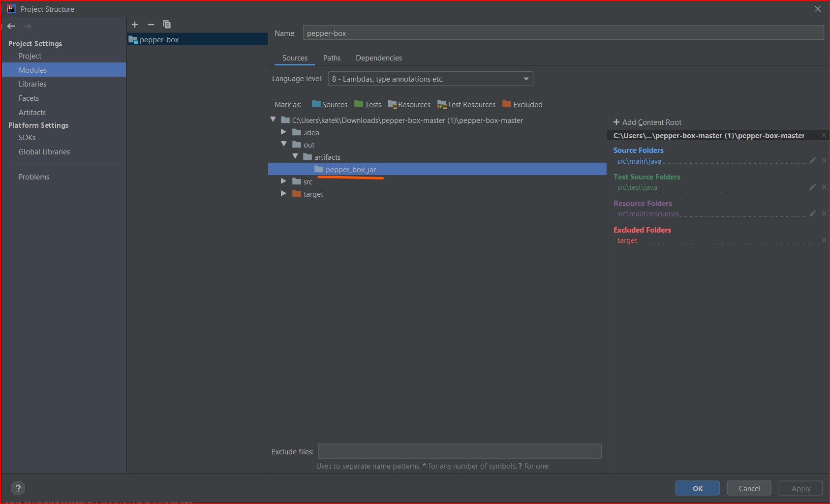Add a new module with the plus icon
Screen dimensions: 830x504
(x=135, y=25)
